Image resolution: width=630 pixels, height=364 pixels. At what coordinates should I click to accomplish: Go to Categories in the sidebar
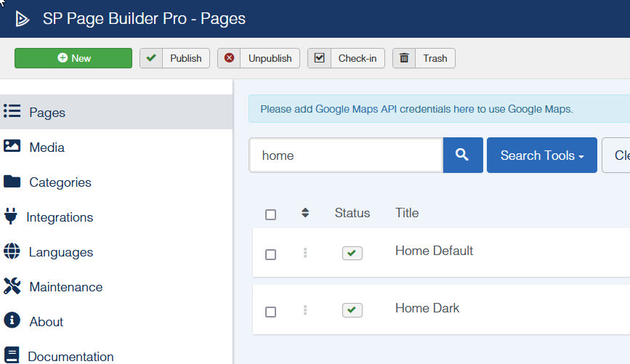coord(60,182)
